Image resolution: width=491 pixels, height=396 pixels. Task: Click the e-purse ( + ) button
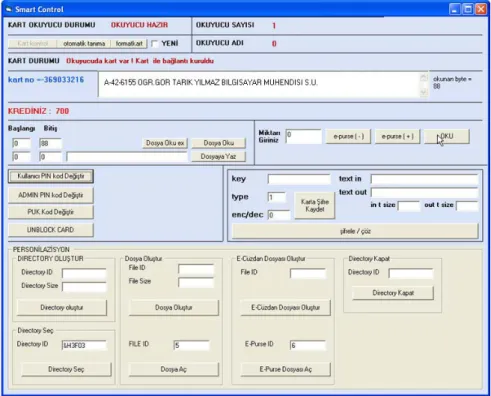click(x=398, y=136)
